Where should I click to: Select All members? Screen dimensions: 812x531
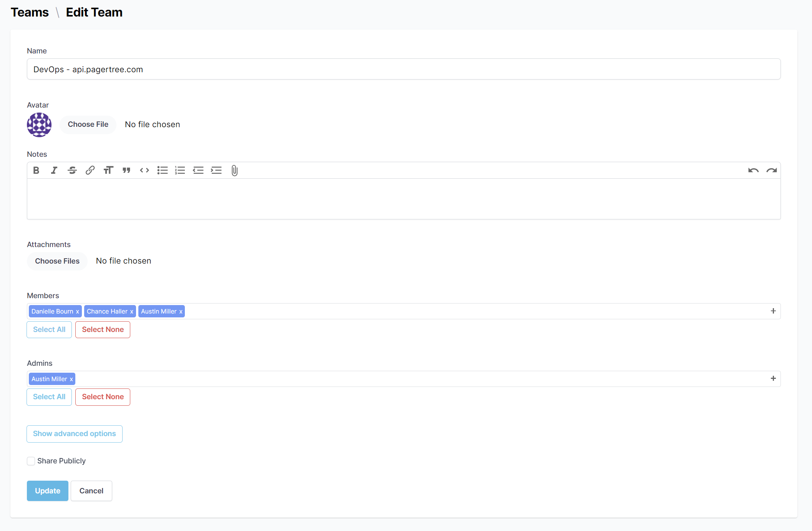(x=49, y=329)
